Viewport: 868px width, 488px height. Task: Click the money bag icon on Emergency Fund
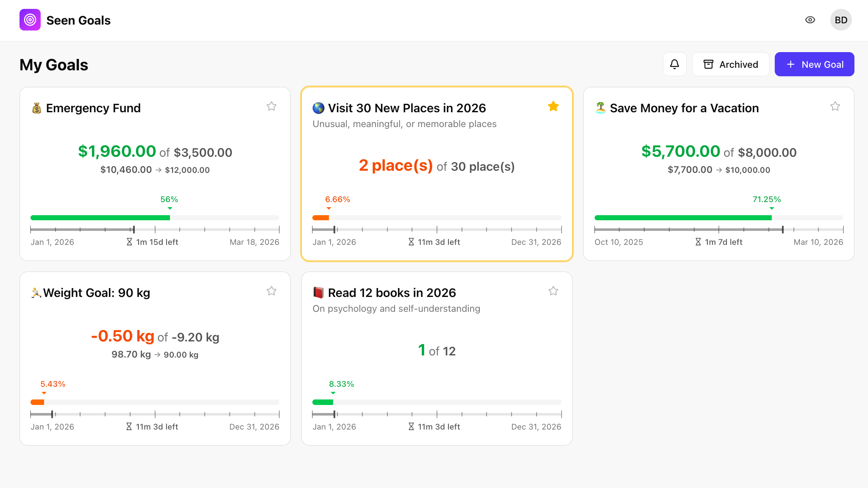(x=36, y=108)
